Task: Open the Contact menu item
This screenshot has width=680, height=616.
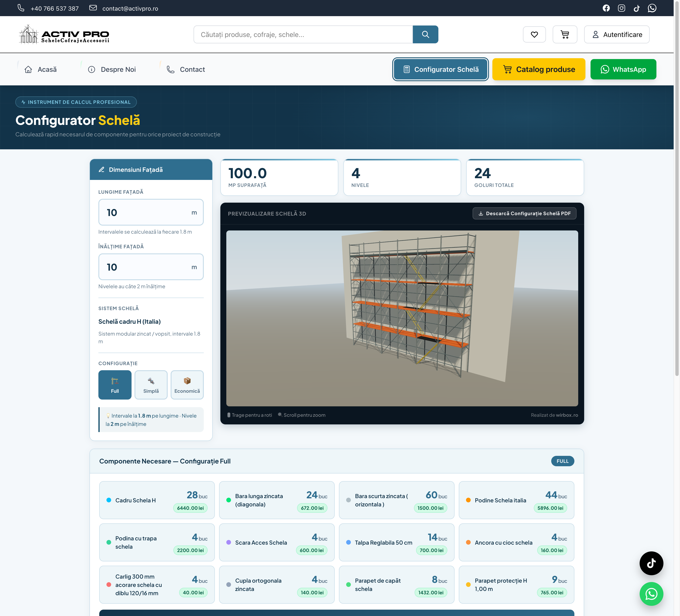Action: click(186, 69)
